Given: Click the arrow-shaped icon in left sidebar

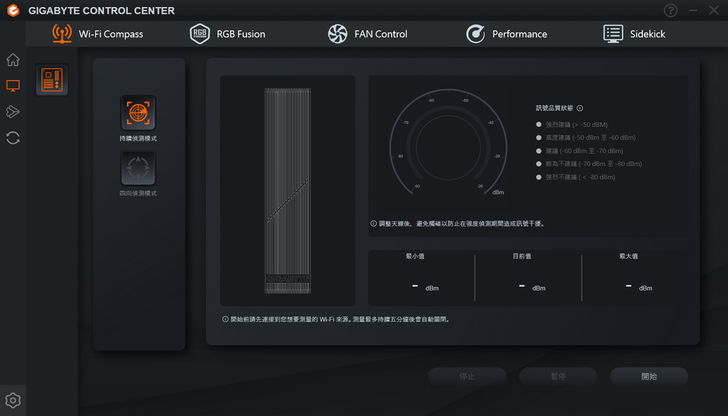Looking at the screenshot, I should 13,112.
